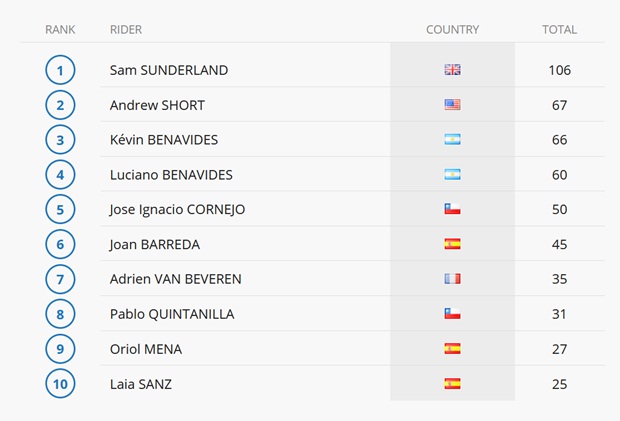
Task: Click the Argentina flag for Kévin Benavides
Action: 452,140
